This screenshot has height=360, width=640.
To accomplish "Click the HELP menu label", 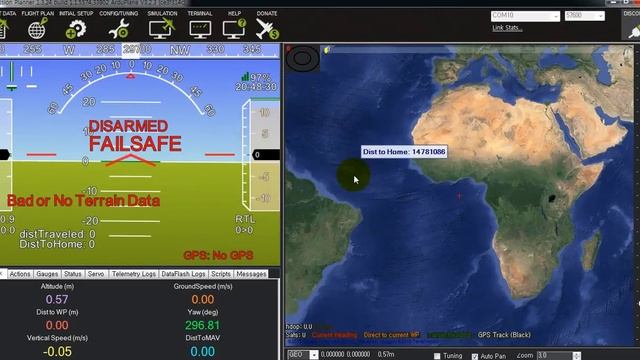I will pos(234,13).
